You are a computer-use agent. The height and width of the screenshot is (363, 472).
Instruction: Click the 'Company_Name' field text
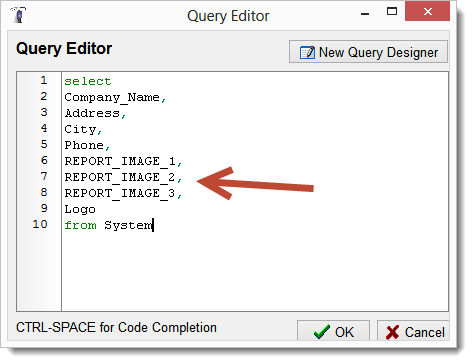[112, 97]
